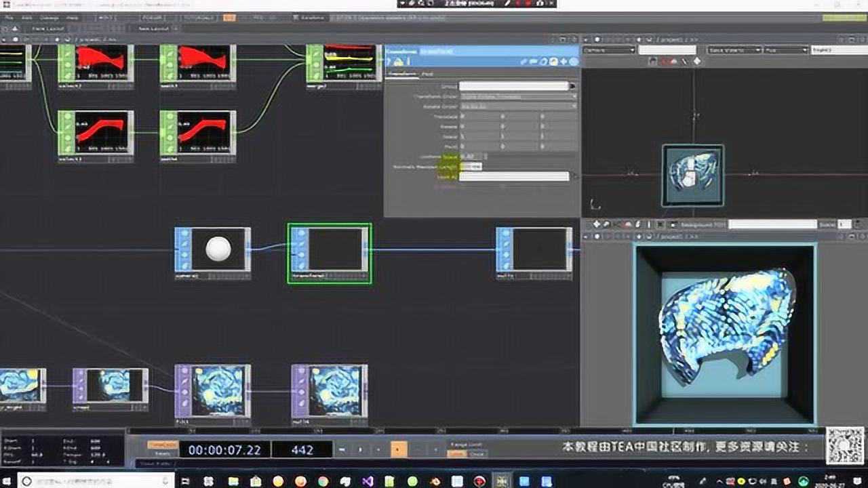Open the camera icon above the 3D viewer
Viewport: 868px width, 488px height.
tap(653, 60)
